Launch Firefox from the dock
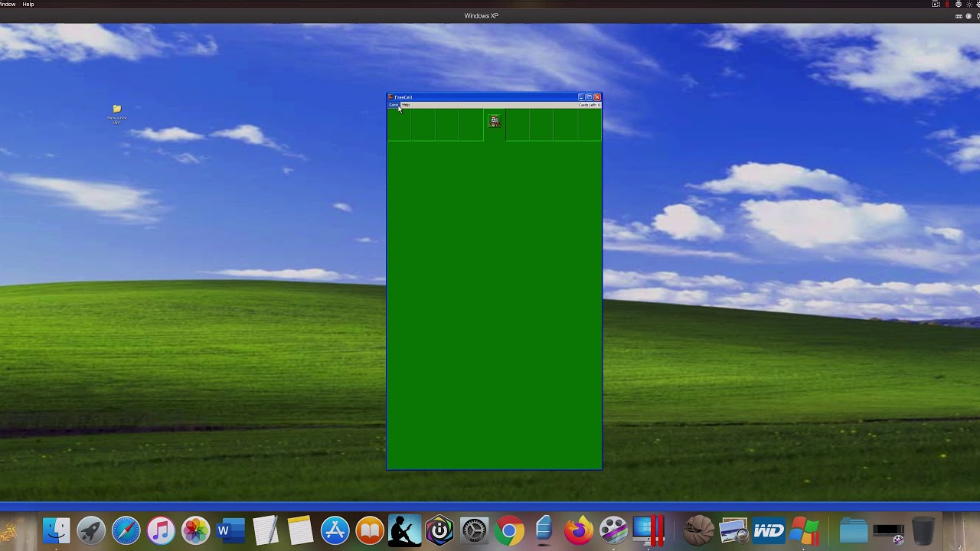Screen dimensions: 980x551 [579, 530]
